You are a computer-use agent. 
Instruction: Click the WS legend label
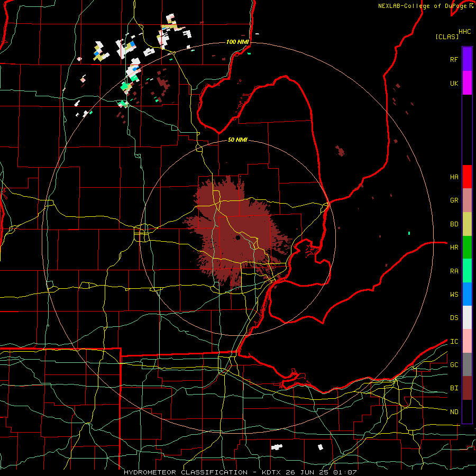click(x=454, y=295)
